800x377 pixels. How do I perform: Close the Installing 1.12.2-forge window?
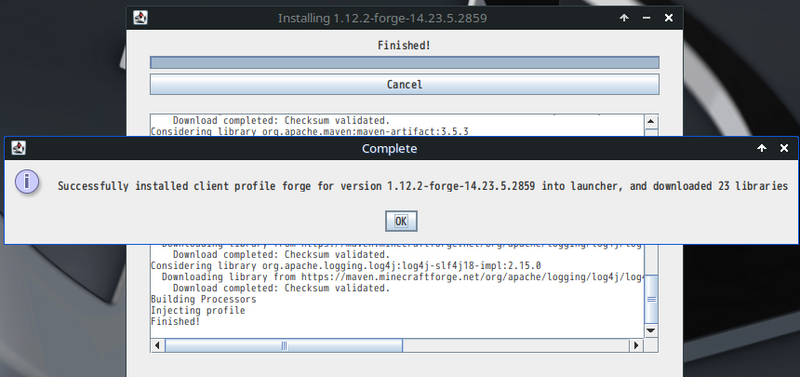point(669,18)
